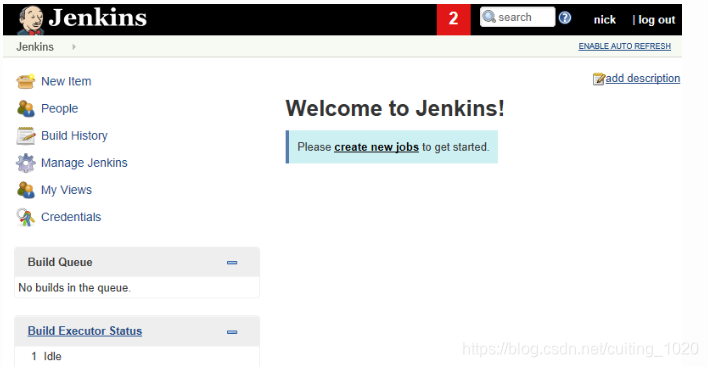Viewport: 708px width, 367px height.
Task: Click the Jenkins breadcrumb item
Action: pos(35,46)
